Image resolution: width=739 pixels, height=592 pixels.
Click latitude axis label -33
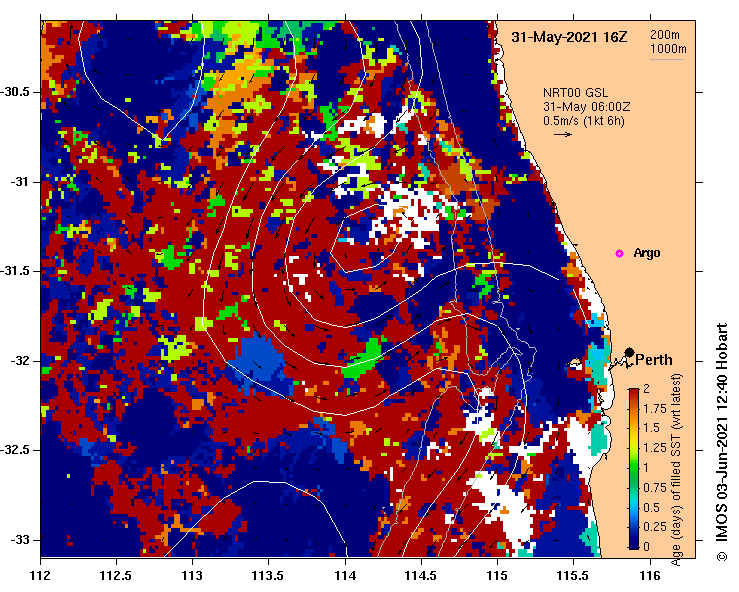(19, 540)
